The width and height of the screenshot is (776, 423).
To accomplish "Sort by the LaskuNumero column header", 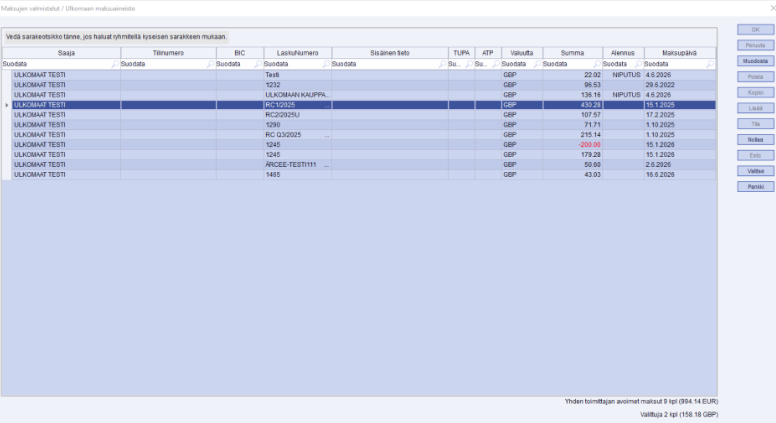I will click(297, 53).
